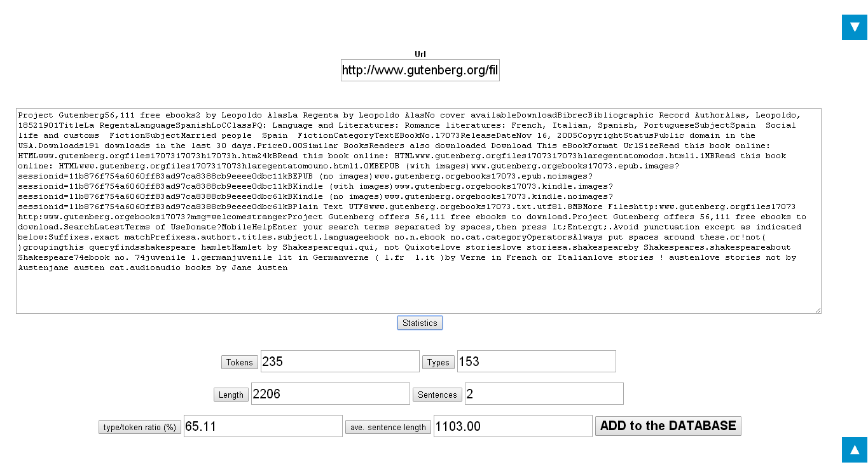
Task: Focus the Length field showing 2206
Action: 330,394
